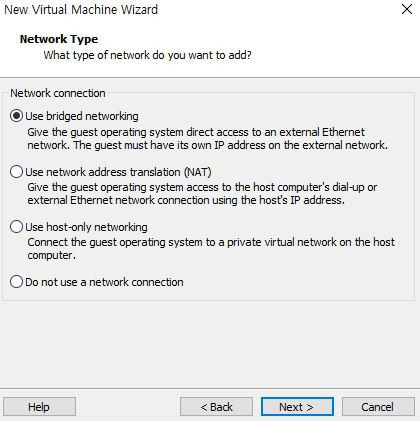Click the host-only private virtual network description
The image size is (420, 421).
pyautogui.click(x=211, y=249)
